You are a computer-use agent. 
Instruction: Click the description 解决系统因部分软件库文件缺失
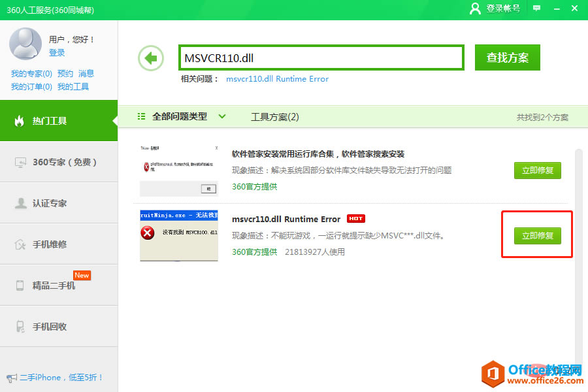[x=342, y=171]
